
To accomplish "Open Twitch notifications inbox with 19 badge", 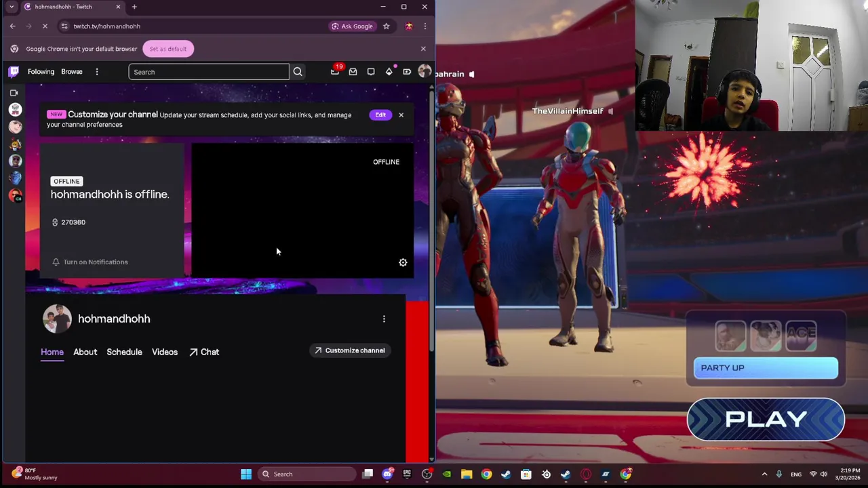I will pyautogui.click(x=335, y=71).
